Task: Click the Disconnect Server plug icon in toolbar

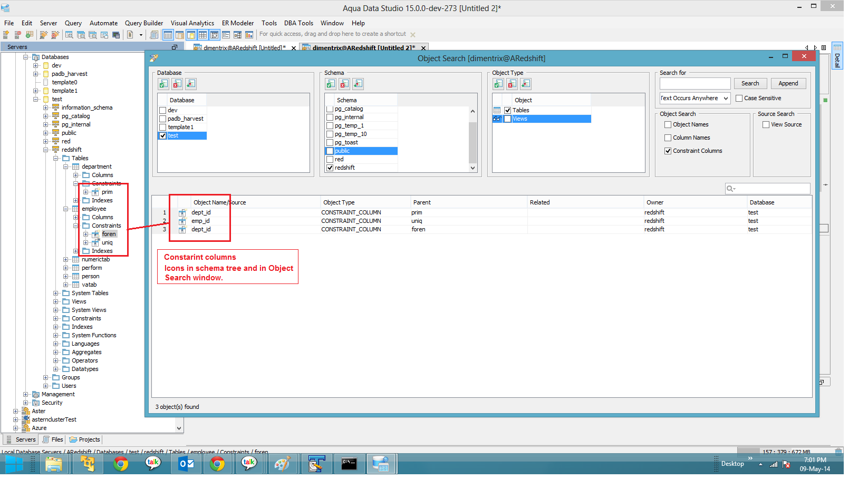Action: click(x=55, y=35)
